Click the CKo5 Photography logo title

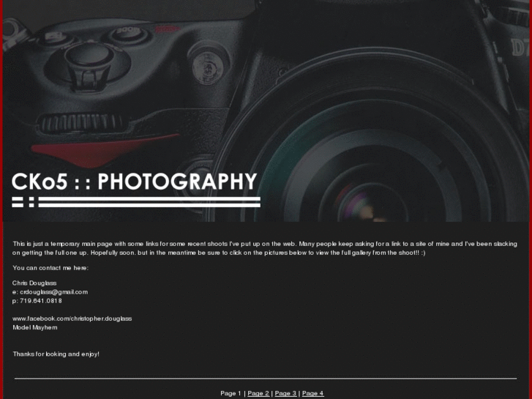tap(135, 182)
